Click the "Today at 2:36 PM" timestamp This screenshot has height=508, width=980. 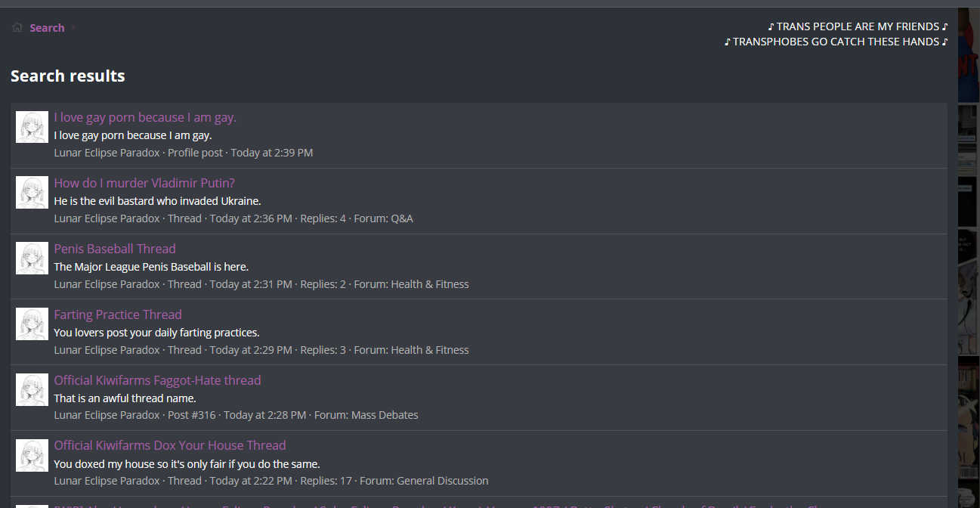tap(251, 218)
